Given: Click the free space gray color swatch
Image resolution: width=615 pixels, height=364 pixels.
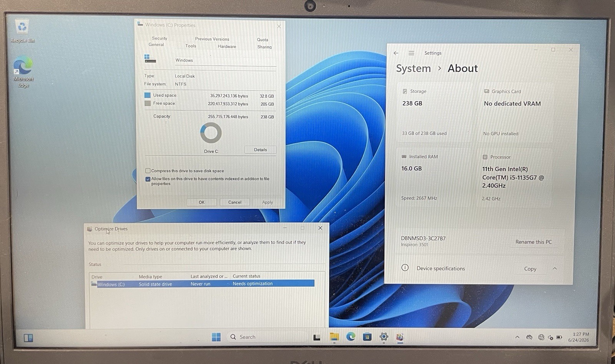Looking at the screenshot, I should [x=148, y=103].
